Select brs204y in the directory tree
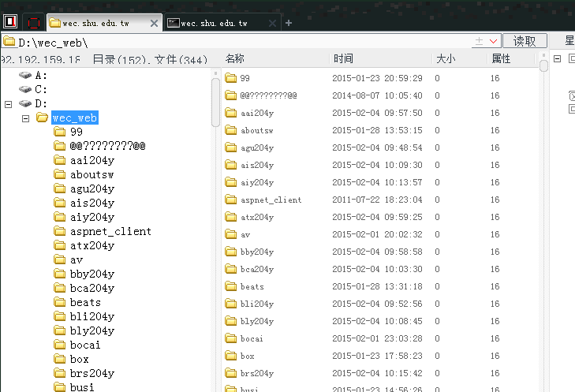 click(92, 373)
